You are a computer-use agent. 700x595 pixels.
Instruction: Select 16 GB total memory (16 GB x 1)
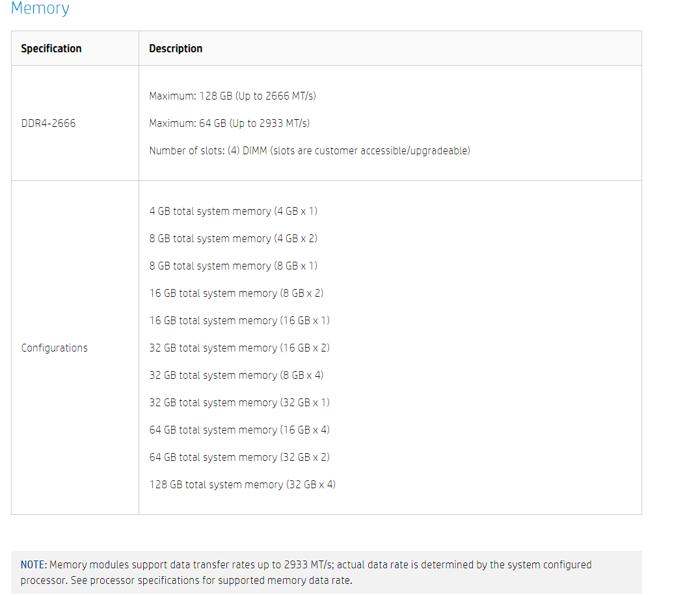tap(240, 321)
